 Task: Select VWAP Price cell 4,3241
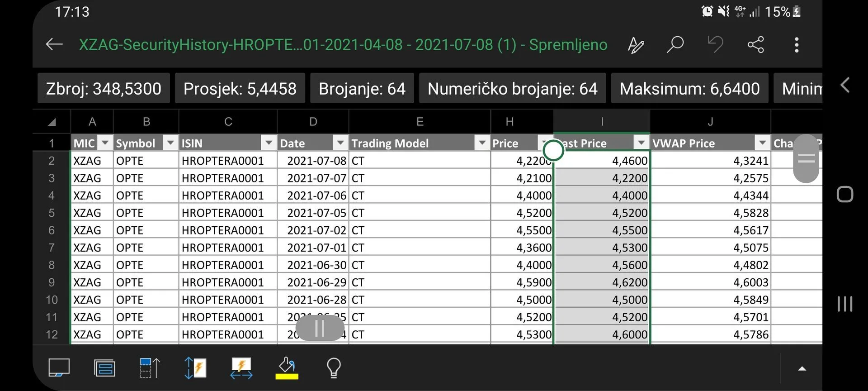click(710, 161)
